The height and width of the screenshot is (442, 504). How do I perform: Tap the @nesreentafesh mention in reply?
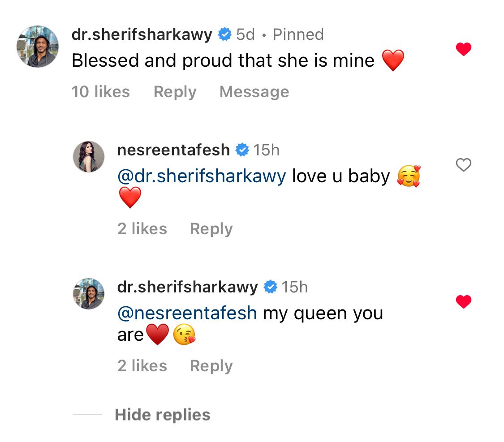click(187, 313)
